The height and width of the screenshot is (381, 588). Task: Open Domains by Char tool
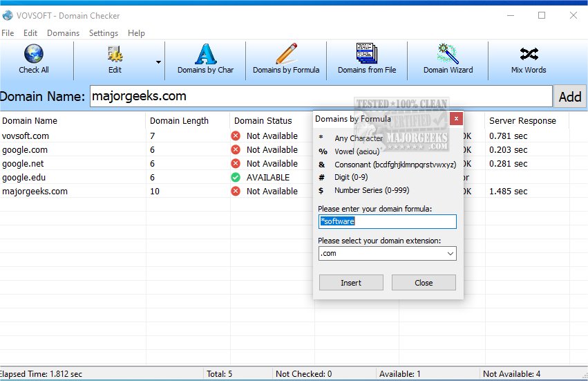click(205, 60)
